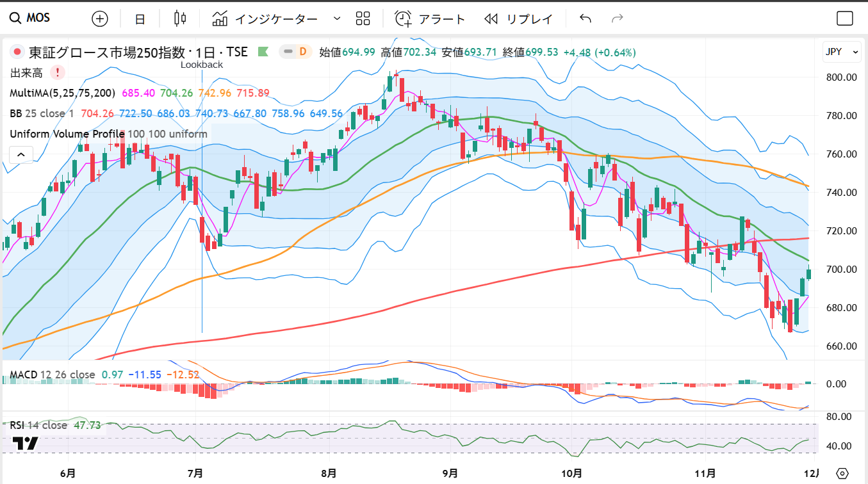Create an alert with アラート button
This screenshot has width=868, height=484.
pyautogui.click(x=430, y=19)
